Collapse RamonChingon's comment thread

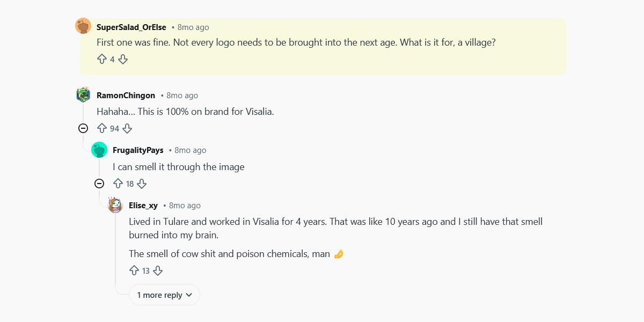pos(83,128)
